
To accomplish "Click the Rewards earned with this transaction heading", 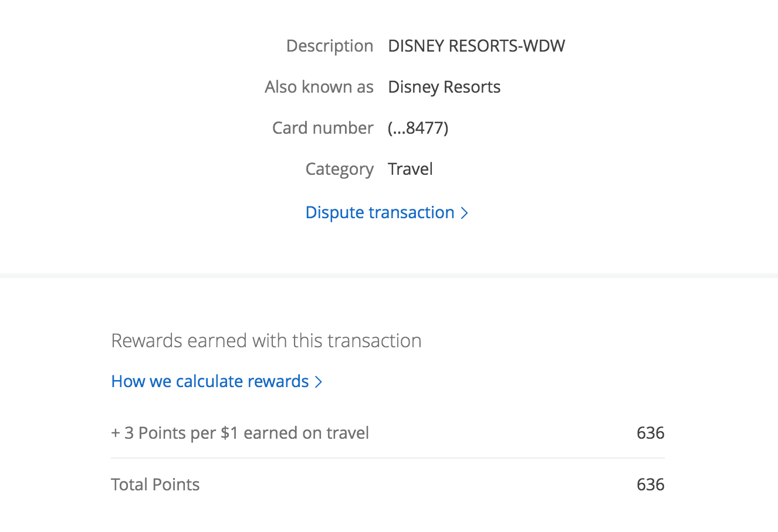I will (x=266, y=341).
